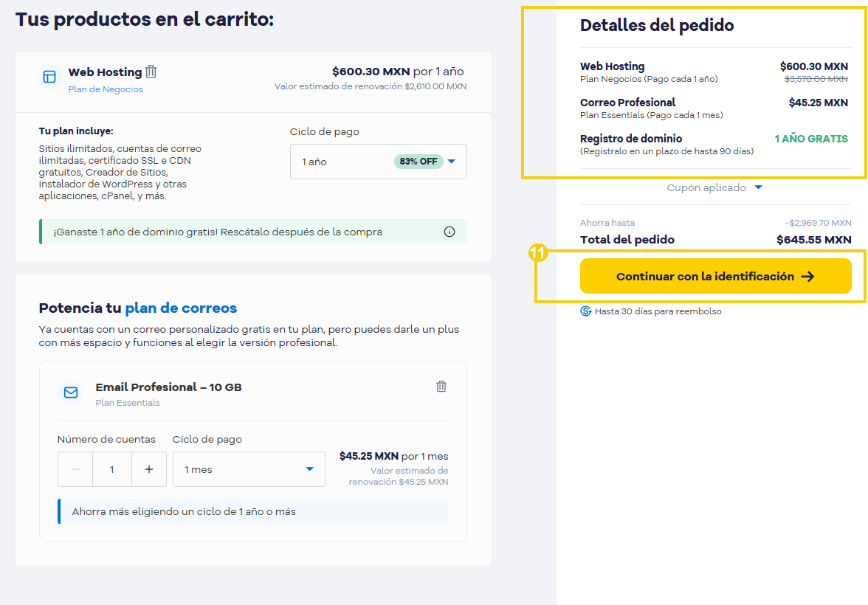Click 'Ahorra hasta' label

(x=607, y=223)
